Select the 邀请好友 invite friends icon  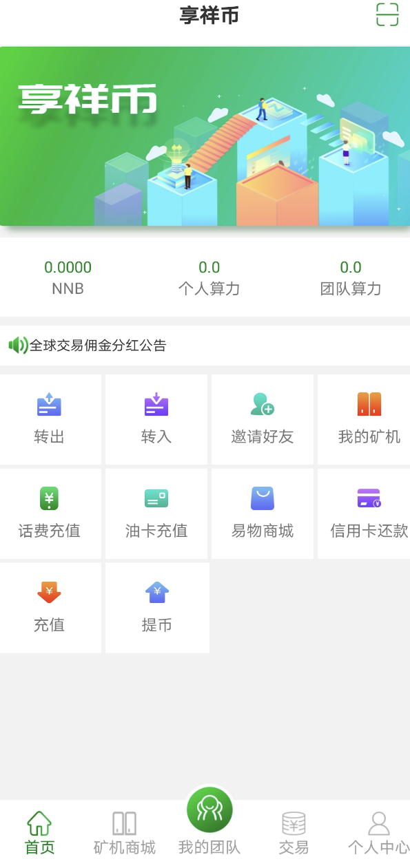tap(263, 403)
